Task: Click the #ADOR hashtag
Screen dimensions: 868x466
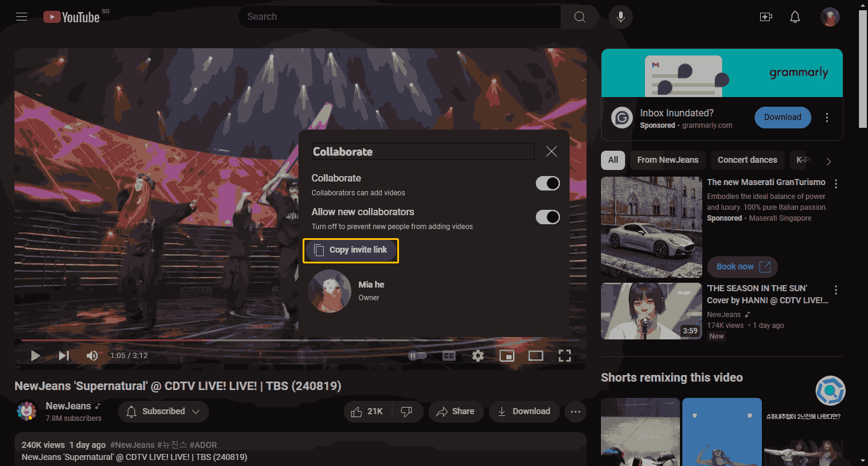Action: [203, 445]
